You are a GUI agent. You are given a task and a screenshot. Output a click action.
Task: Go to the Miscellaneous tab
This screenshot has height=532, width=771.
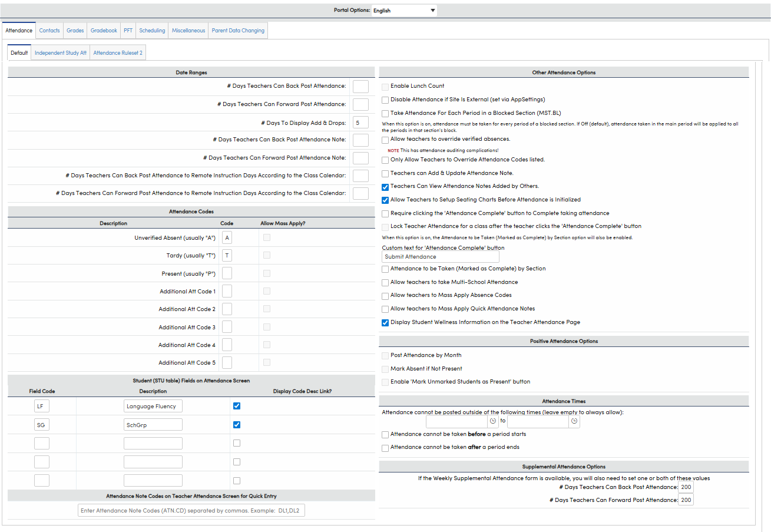tap(188, 31)
